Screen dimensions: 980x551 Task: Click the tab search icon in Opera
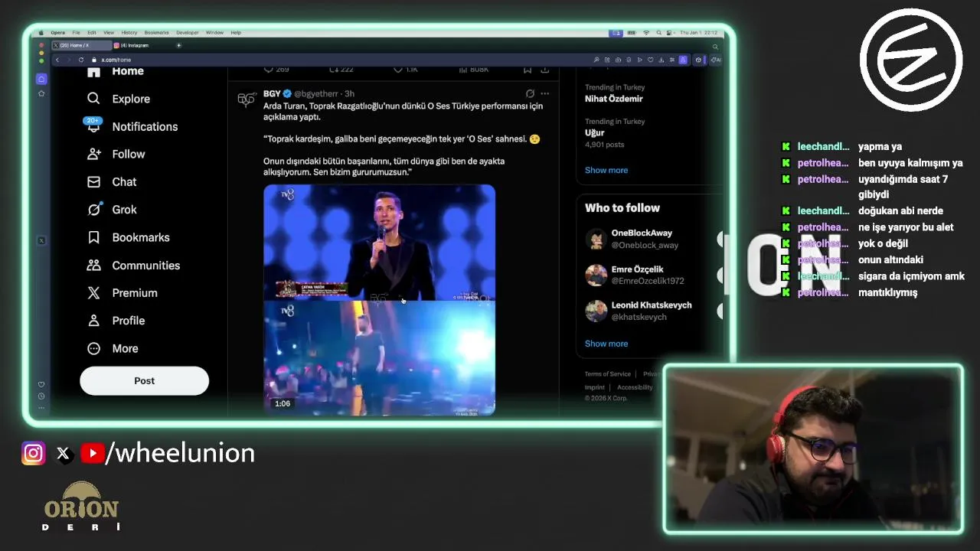coord(716,47)
